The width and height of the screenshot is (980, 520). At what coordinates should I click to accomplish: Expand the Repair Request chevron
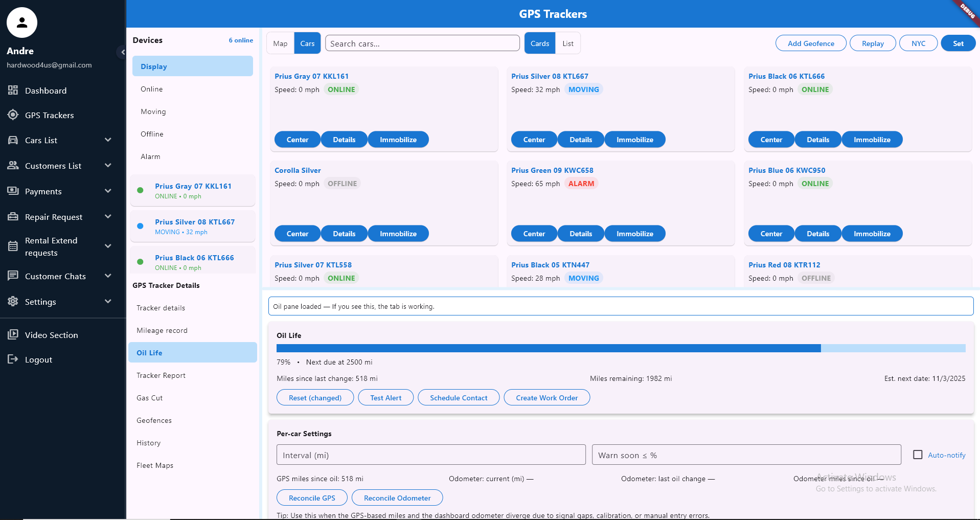tap(108, 217)
